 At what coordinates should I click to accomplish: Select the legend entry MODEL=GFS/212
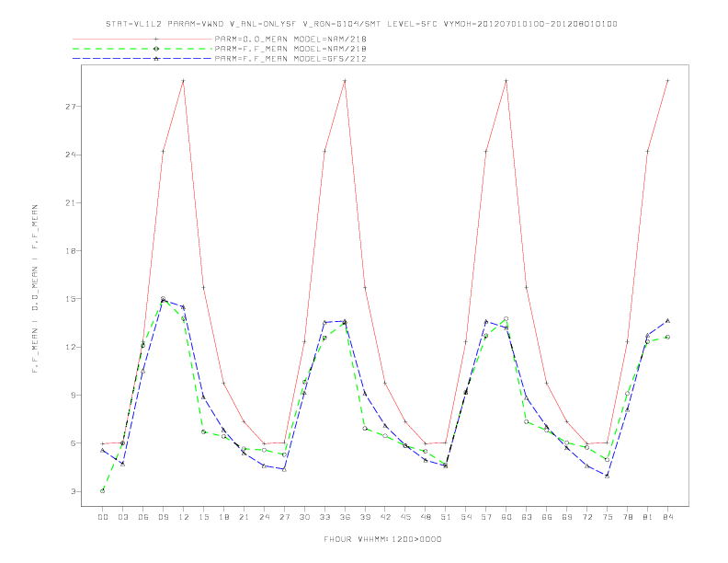point(290,59)
